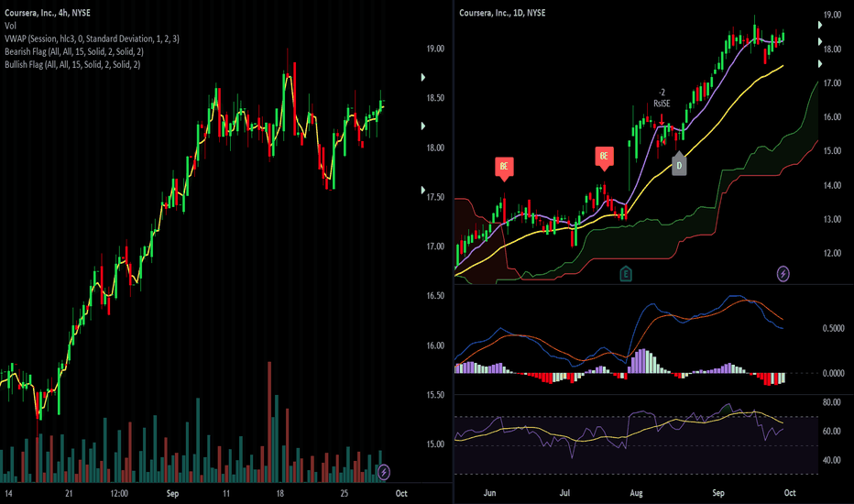
Task: Click the gray 'D' dividend marker
Action: click(679, 163)
